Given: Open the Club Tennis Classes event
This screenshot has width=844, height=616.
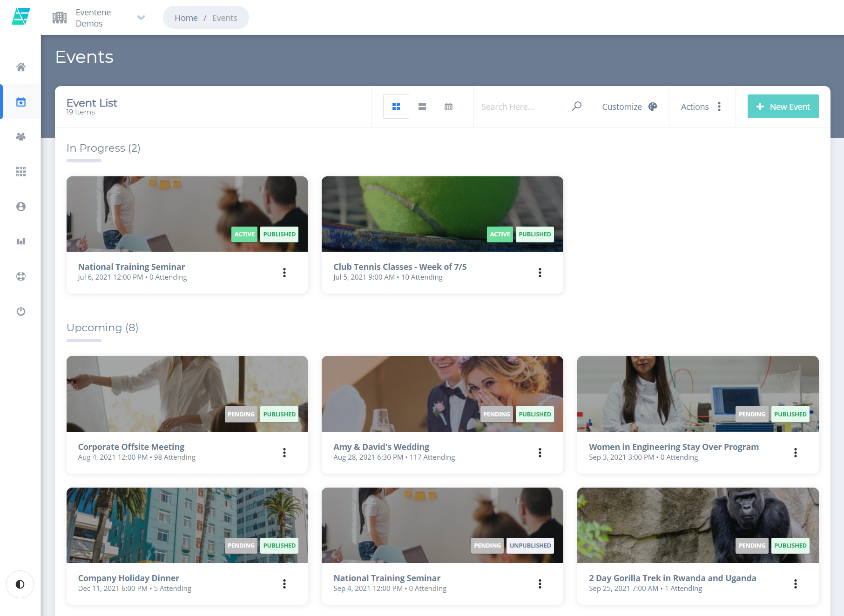Looking at the screenshot, I should 400,267.
